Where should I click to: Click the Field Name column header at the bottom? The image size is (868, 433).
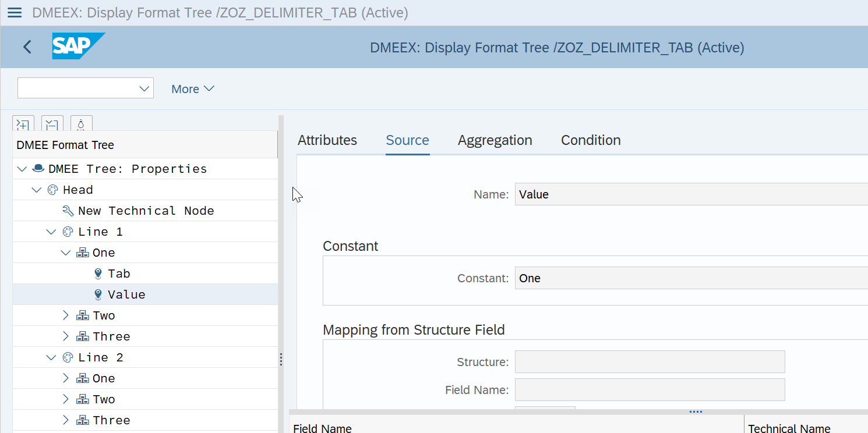point(516,425)
